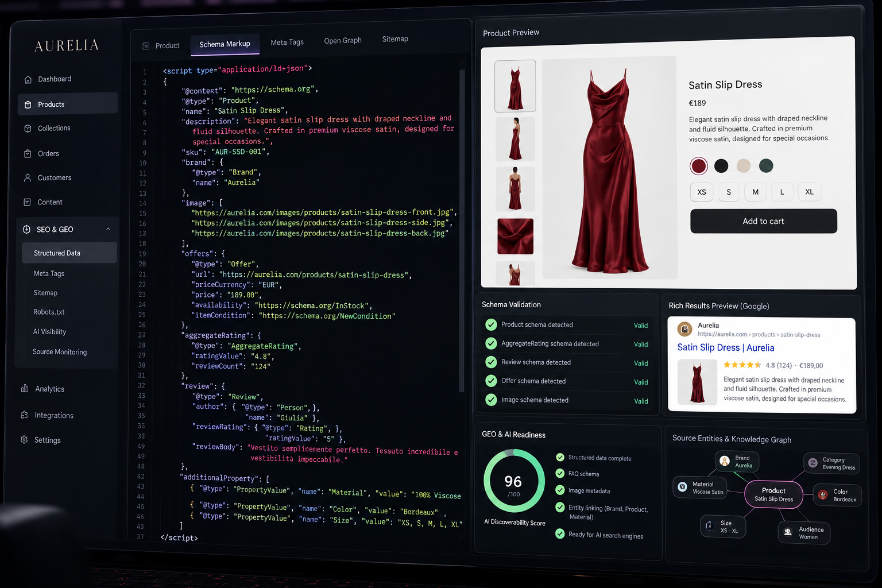Click the Size XS - XL node icon

(x=709, y=526)
